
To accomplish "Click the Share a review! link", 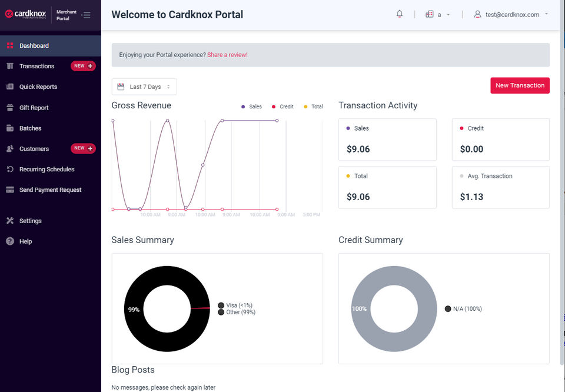I will (x=227, y=55).
